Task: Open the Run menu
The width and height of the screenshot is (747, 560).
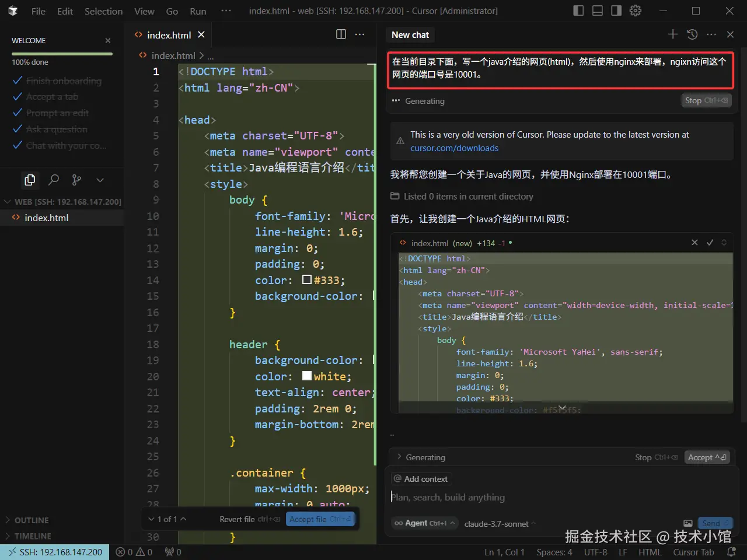Action: point(198,11)
